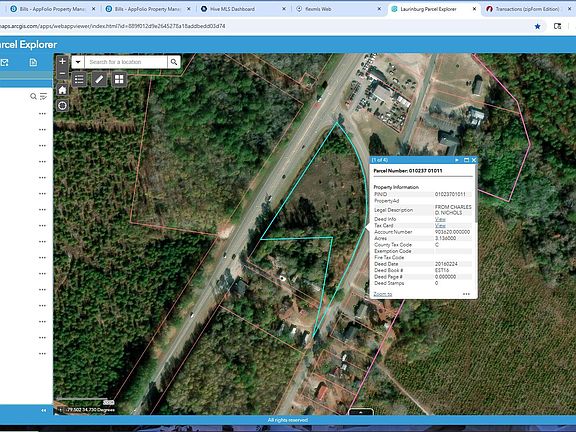576x432 pixels.
Task: Open the popup's more-actions ellipsis
Action: pos(466,294)
